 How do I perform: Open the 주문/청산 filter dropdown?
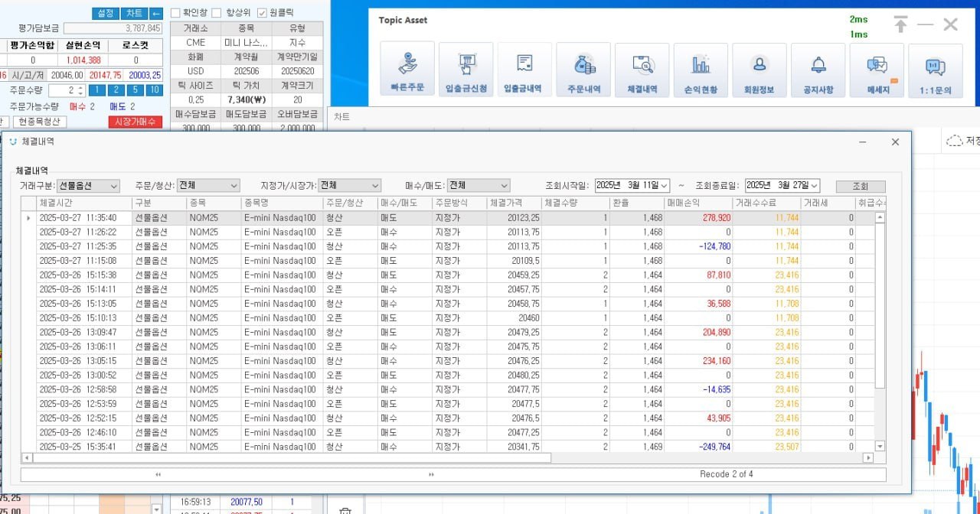point(208,186)
